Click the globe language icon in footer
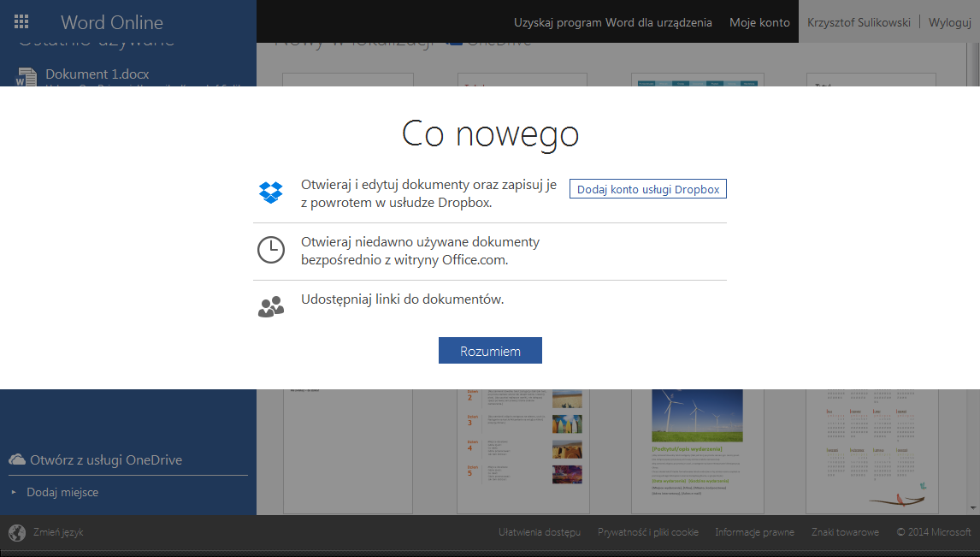The height and width of the screenshot is (557, 980). pos(17,533)
